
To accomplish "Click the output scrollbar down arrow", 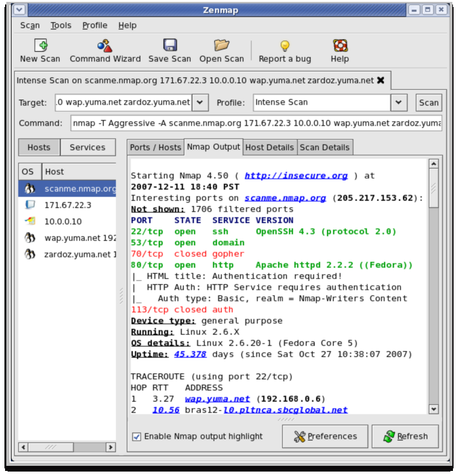I will (x=434, y=409).
